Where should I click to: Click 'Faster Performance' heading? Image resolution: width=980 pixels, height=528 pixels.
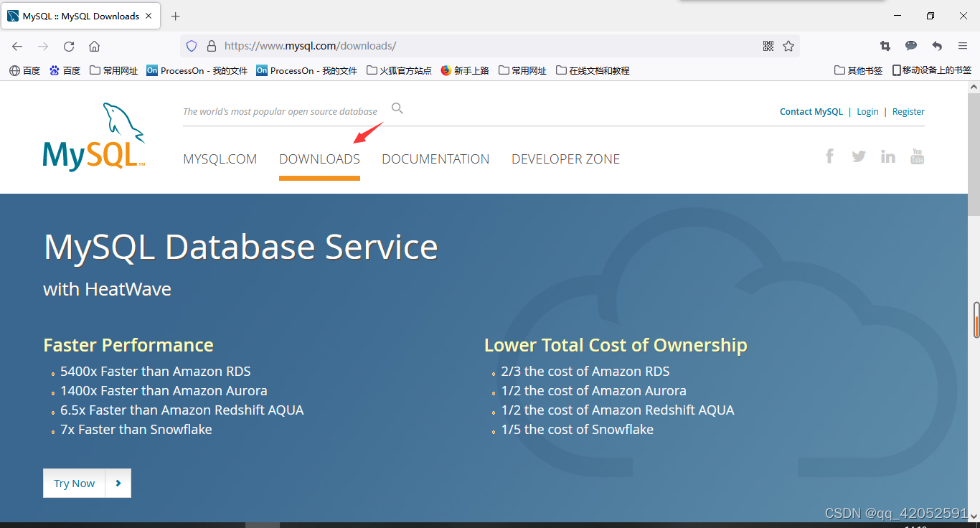[x=128, y=345]
